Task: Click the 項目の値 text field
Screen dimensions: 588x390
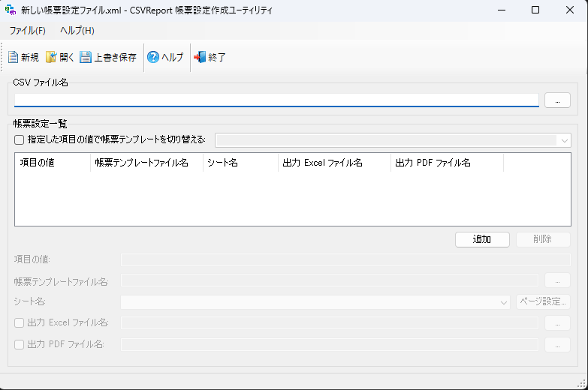Action: point(345,259)
